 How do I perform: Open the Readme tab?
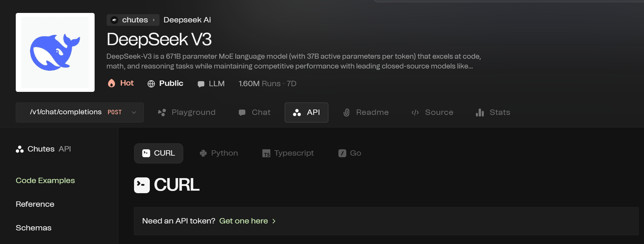tap(366, 112)
